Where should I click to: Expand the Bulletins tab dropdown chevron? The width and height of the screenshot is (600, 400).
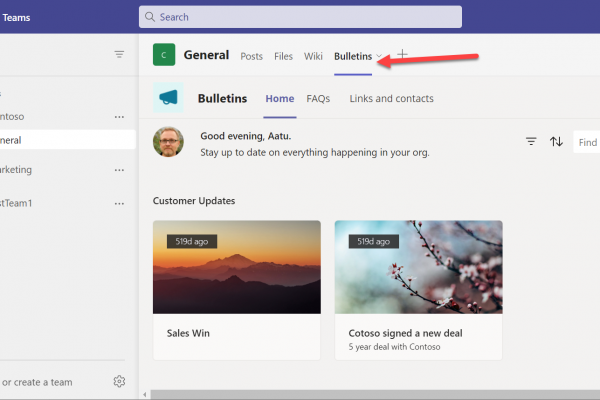(379, 57)
